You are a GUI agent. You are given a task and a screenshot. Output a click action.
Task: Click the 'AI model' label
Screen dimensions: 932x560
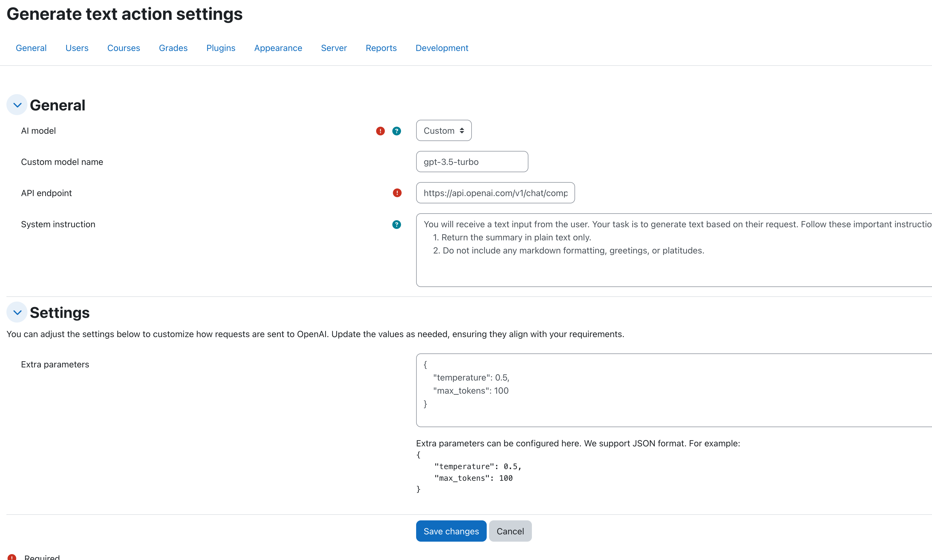(38, 131)
